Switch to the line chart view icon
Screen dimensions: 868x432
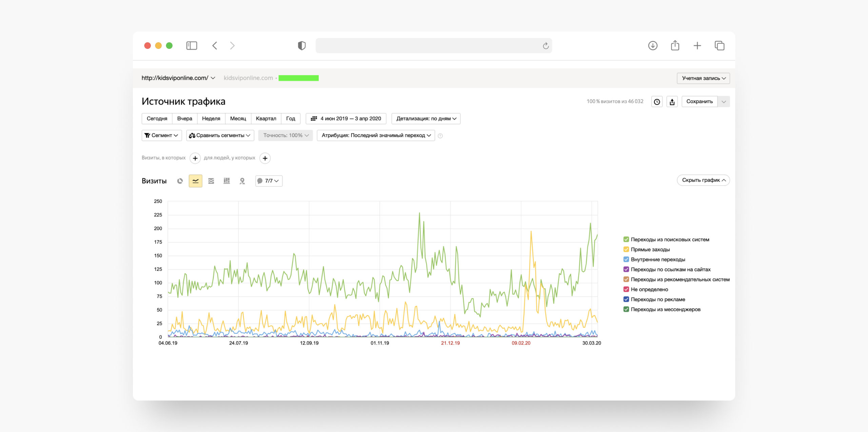[x=196, y=181]
